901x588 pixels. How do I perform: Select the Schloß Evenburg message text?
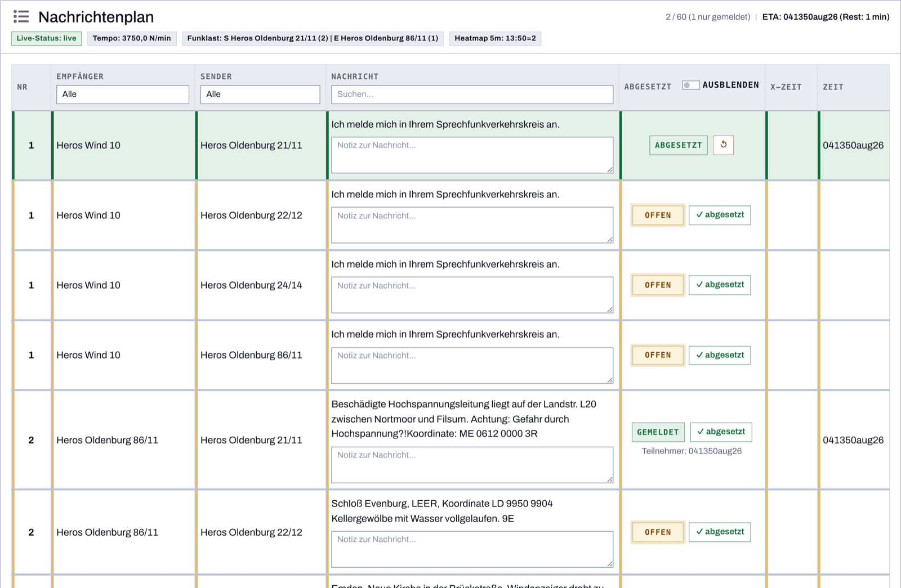coord(442,511)
